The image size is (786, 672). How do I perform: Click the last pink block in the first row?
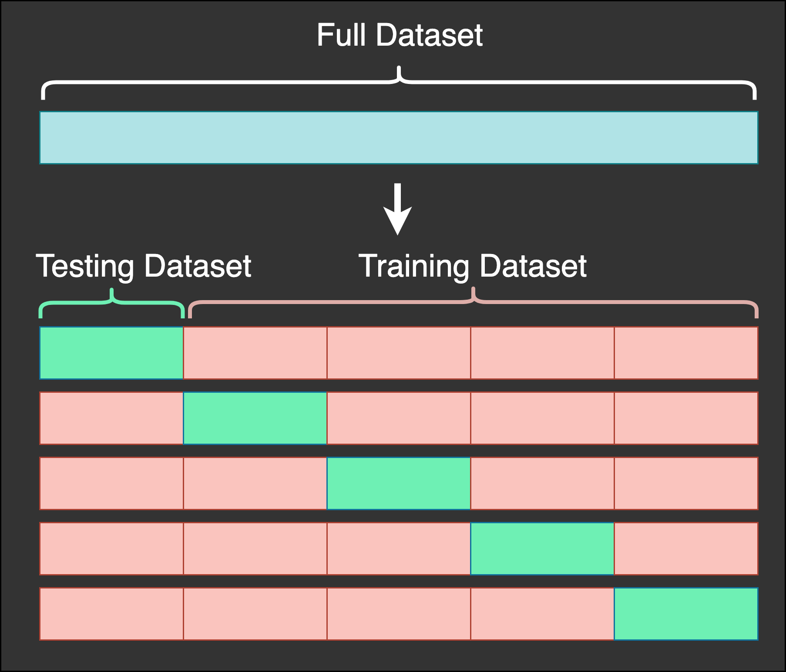point(686,353)
